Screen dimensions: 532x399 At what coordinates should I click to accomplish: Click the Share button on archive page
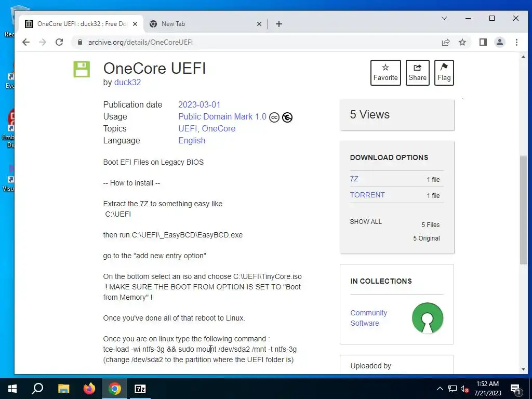(x=417, y=73)
